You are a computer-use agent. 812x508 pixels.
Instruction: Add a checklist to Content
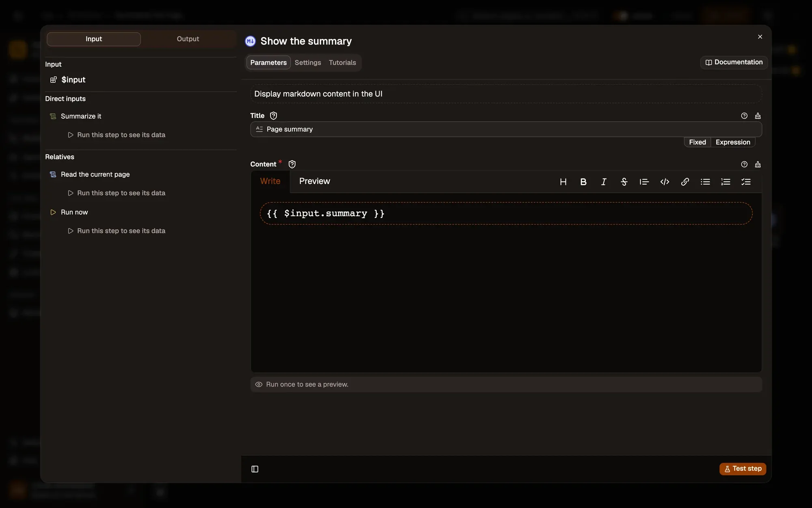click(x=746, y=182)
